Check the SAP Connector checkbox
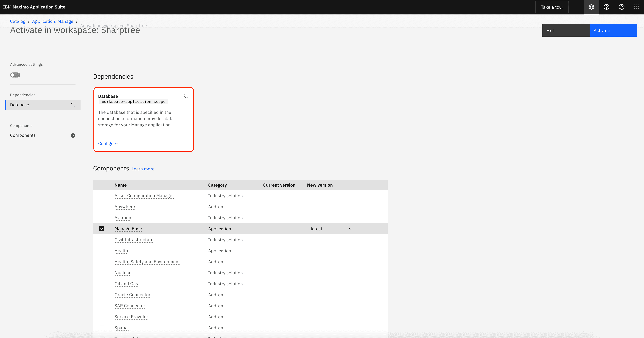The width and height of the screenshot is (644, 338). 101,305
